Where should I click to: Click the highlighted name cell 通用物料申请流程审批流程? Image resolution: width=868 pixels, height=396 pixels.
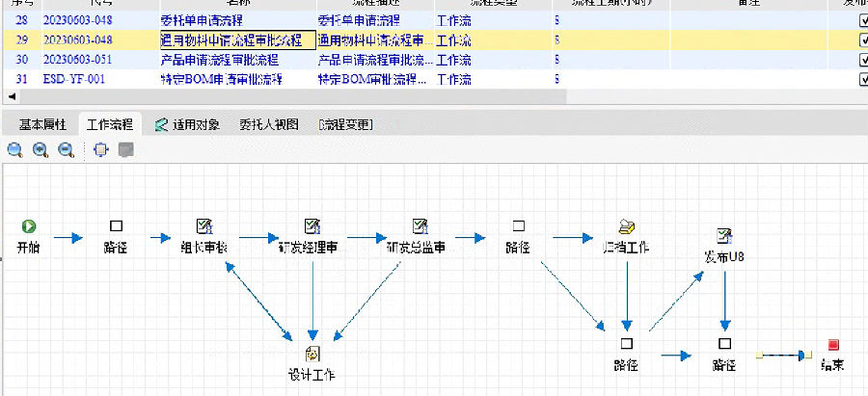237,40
